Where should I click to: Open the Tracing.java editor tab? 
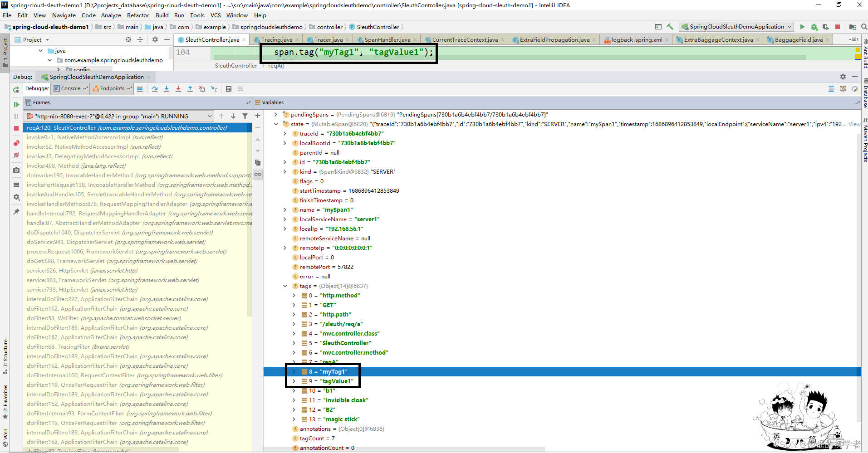277,39
